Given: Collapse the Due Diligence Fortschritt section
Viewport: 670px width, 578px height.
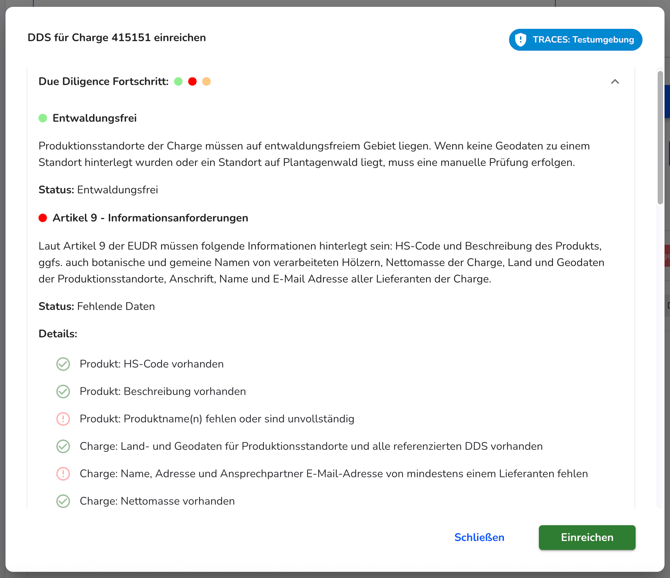Looking at the screenshot, I should (615, 82).
